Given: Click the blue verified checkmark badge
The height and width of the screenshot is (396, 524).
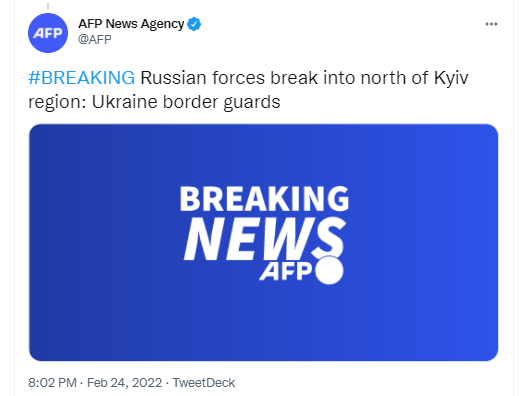Looking at the screenshot, I should click(x=194, y=24).
